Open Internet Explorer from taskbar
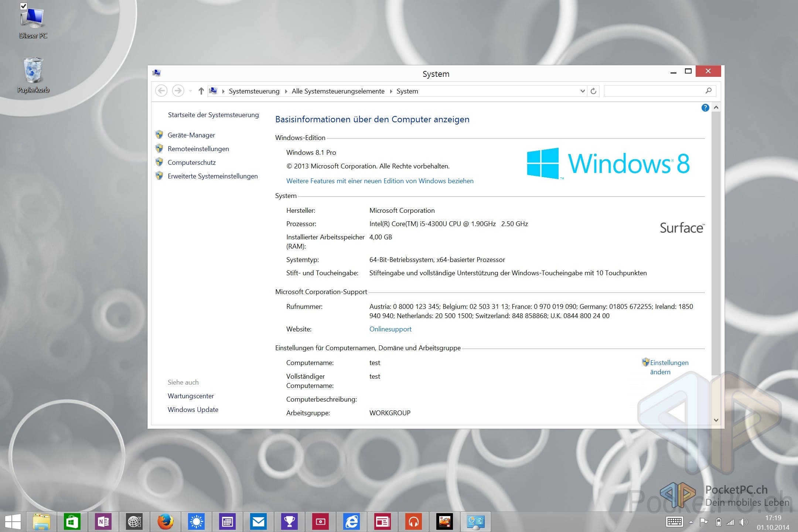Screen dimensions: 798x532 point(351,522)
